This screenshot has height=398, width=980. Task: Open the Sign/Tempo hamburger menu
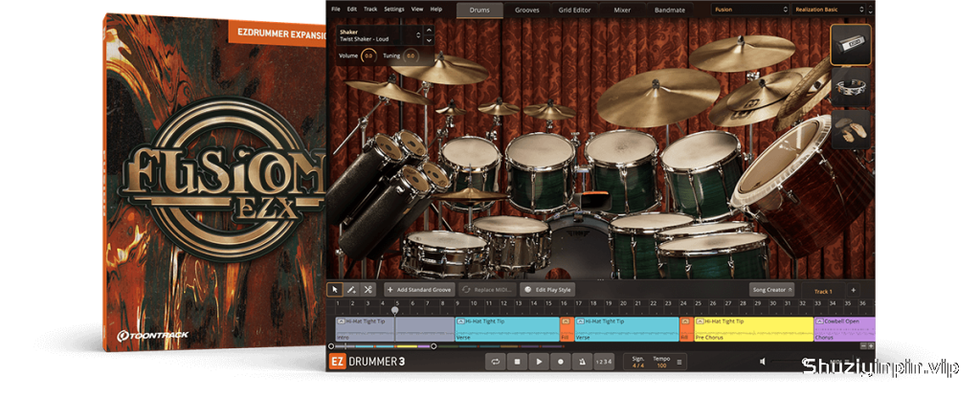point(679,362)
